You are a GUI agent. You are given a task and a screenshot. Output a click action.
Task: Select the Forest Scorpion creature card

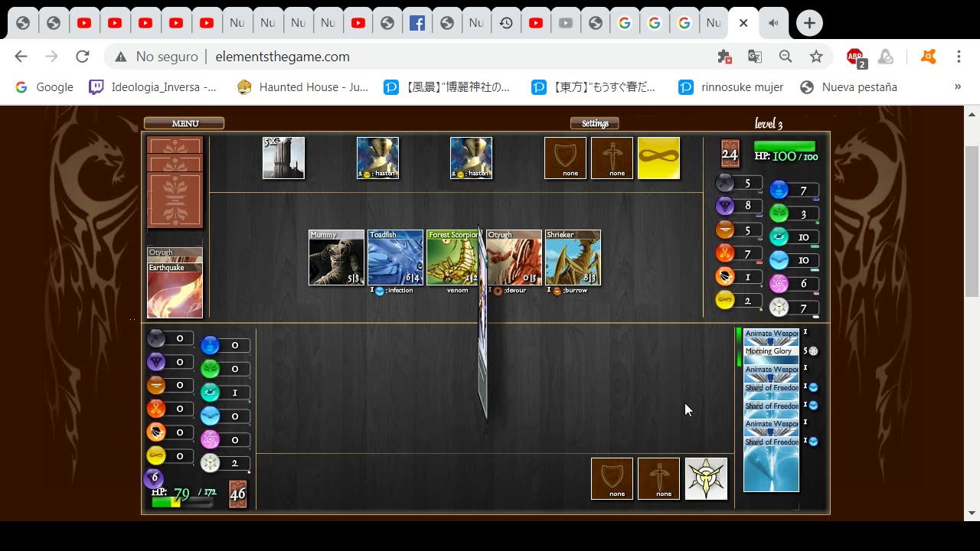(452, 258)
